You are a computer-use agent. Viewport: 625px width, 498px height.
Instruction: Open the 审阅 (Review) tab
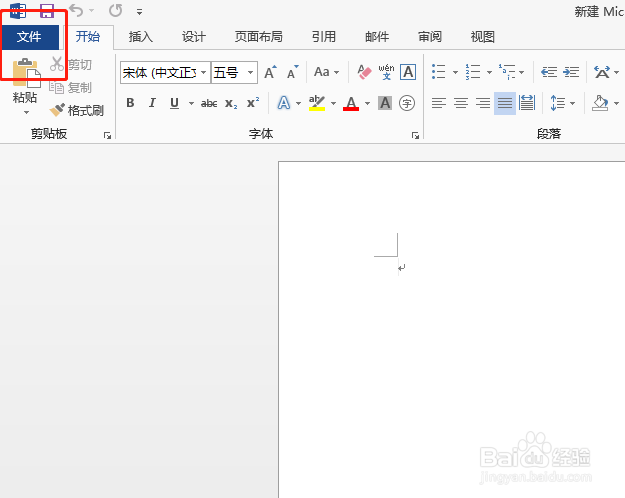(x=430, y=37)
